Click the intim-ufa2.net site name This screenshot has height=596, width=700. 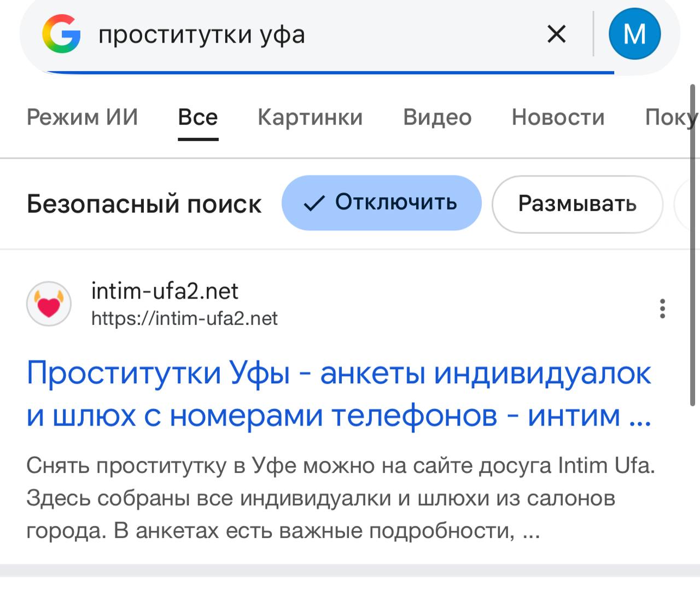coord(165,291)
